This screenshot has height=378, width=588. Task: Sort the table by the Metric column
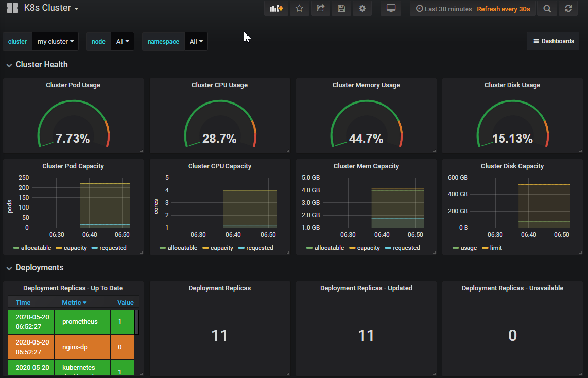73,302
